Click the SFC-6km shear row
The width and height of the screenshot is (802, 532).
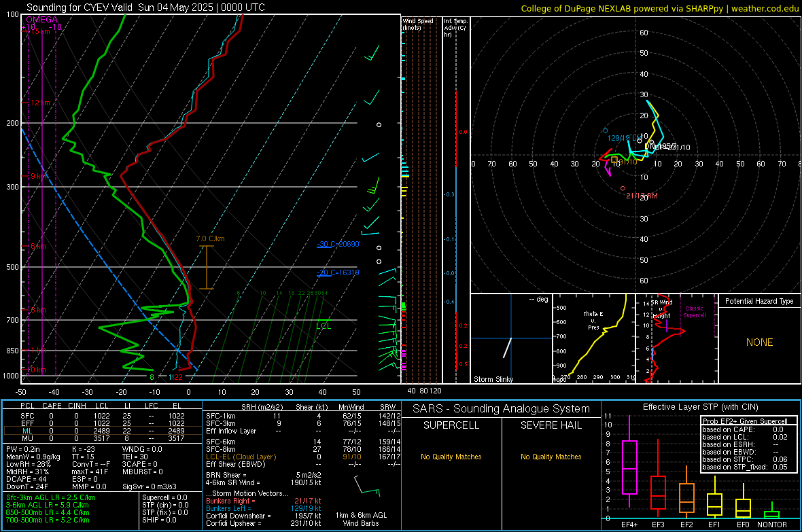(x=303, y=442)
